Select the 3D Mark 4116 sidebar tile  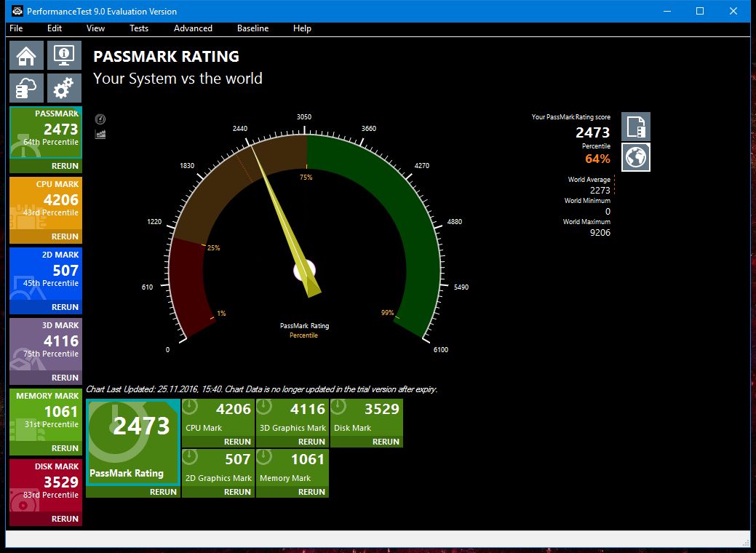(x=46, y=344)
